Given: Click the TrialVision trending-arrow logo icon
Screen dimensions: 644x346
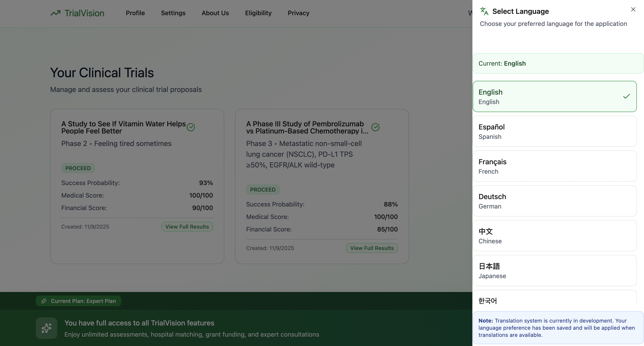Looking at the screenshot, I should 55,13.
